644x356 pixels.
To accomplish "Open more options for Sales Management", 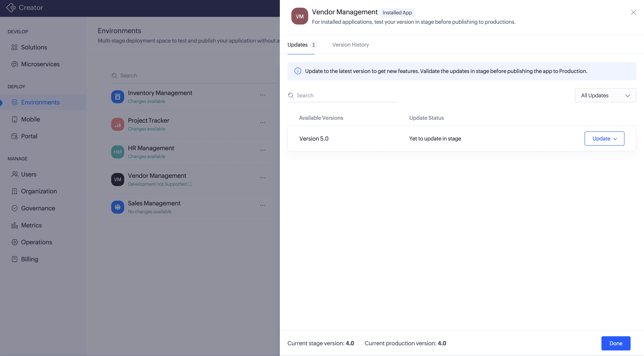I will click(x=263, y=205).
